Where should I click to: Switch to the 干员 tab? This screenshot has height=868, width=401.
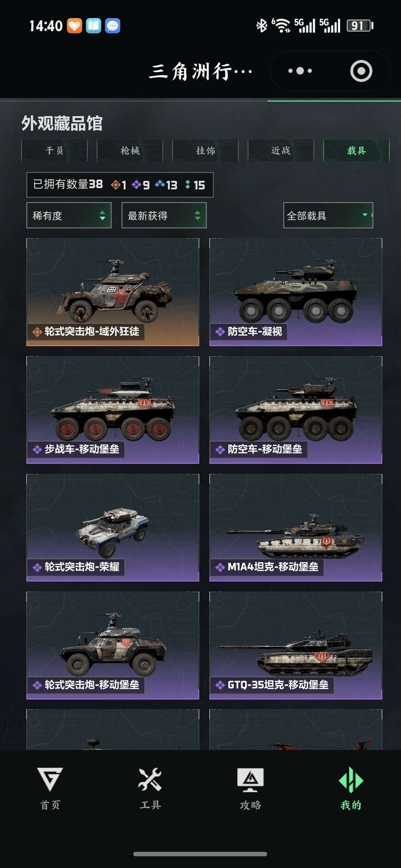click(x=54, y=150)
